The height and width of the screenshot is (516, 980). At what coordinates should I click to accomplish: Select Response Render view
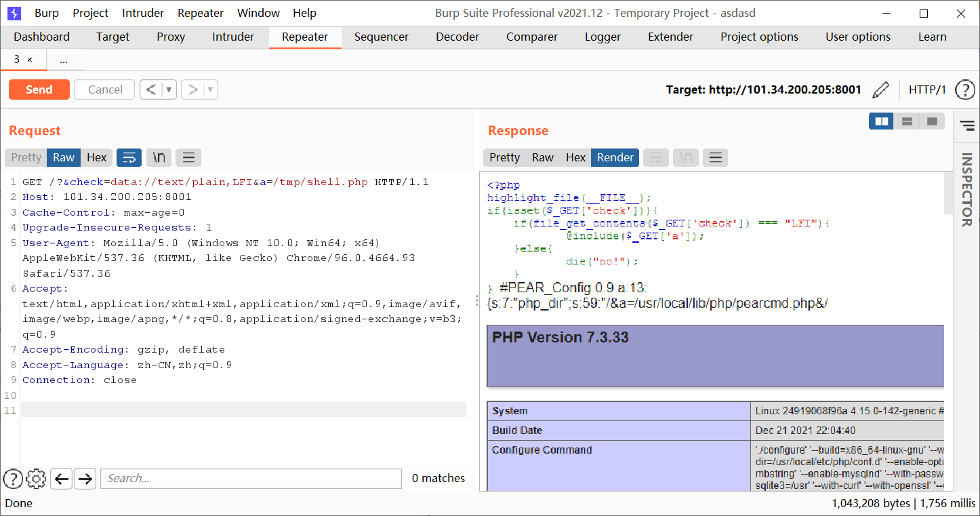[615, 157]
